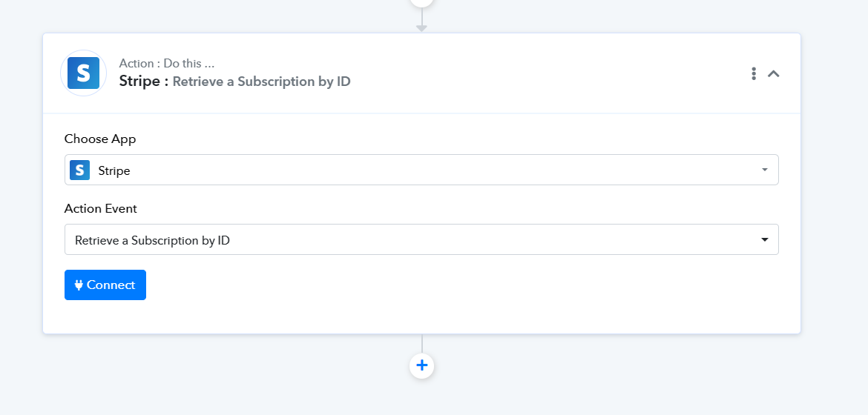
Task: Click the header title Retrieve a Subscription by ID
Action: click(261, 82)
